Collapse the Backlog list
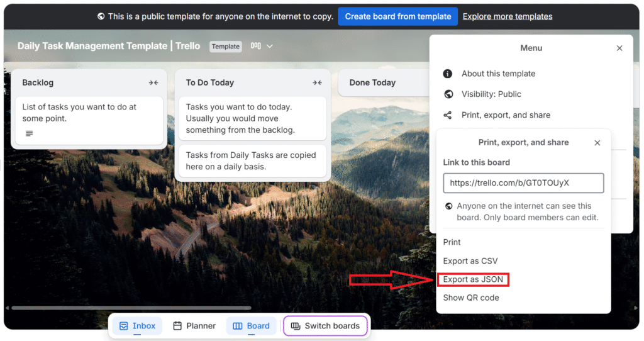 153,82
